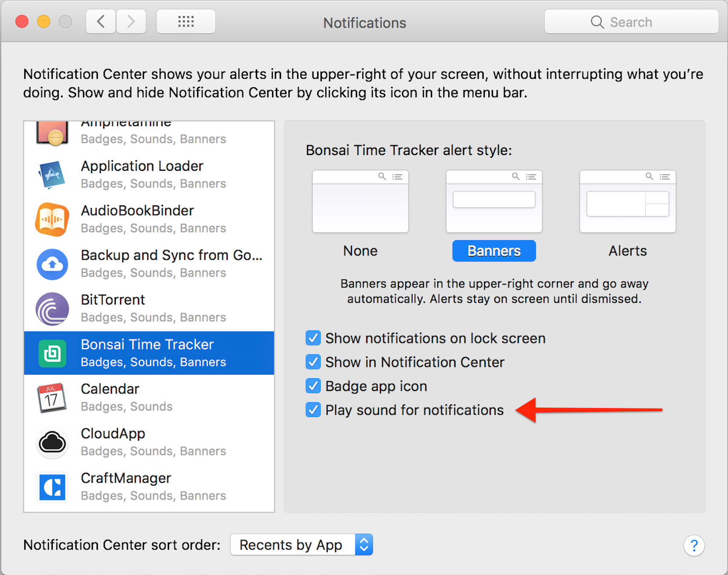This screenshot has width=728, height=575.
Task: Select AudioBookBinder in the app list
Action: (x=149, y=219)
